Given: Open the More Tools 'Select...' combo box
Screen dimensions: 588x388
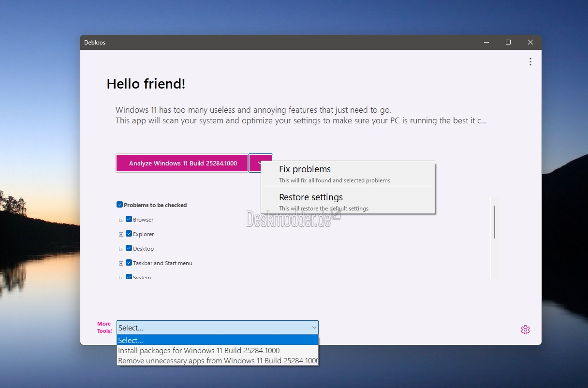Looking at the screenshot, I should coord(218,328).
